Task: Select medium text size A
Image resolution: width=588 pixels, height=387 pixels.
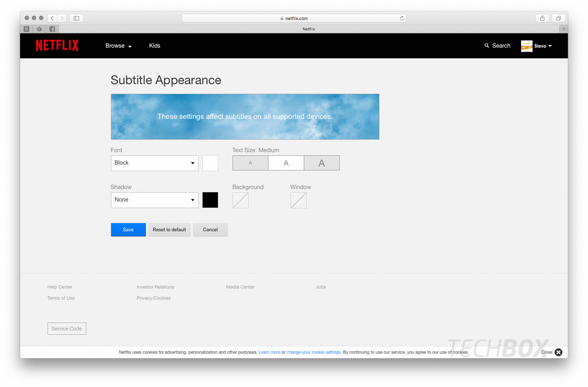Action: pos(286,163)
